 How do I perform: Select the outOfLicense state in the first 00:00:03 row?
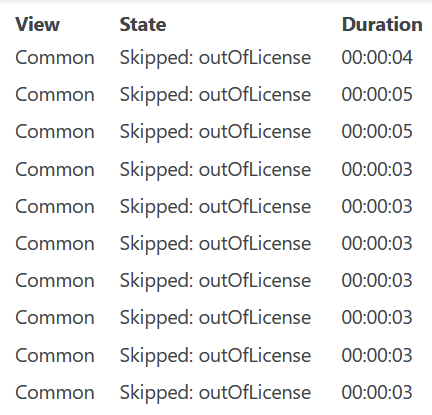pos(215,170)
